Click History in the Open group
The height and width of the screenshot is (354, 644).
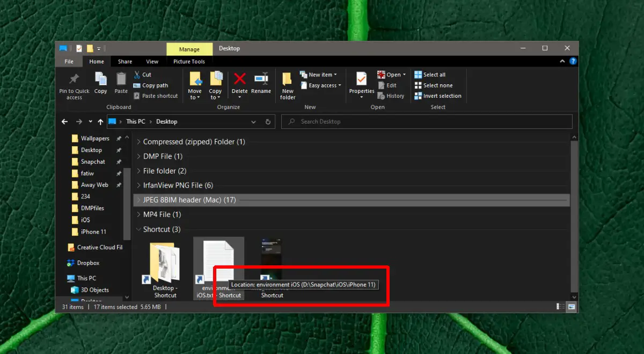point(391,96)
